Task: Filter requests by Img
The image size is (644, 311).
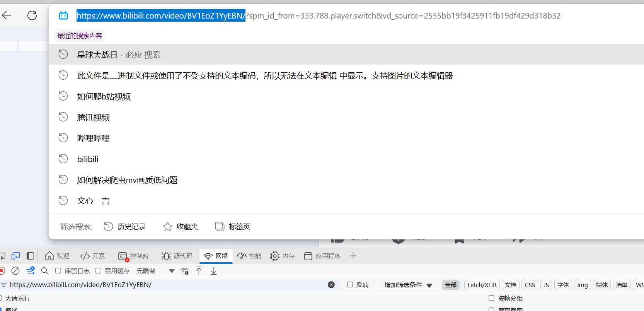Action: pyautogui.click(x=583, y=285)
